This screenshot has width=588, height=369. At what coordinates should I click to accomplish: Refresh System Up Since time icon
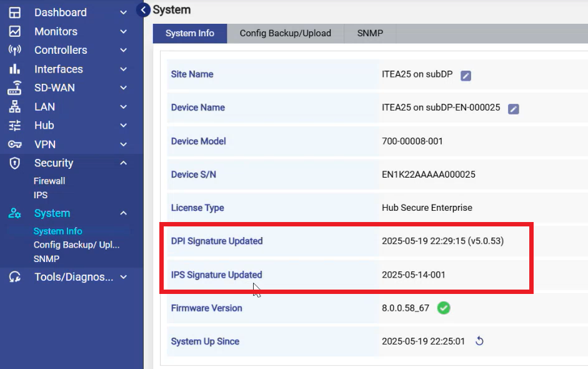coord(479,341)
